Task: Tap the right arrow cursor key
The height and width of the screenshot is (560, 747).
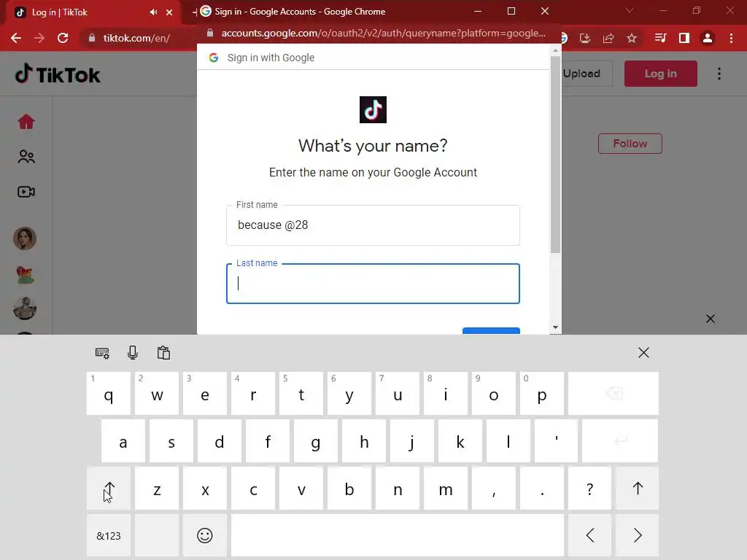Action: coord(638,535)
